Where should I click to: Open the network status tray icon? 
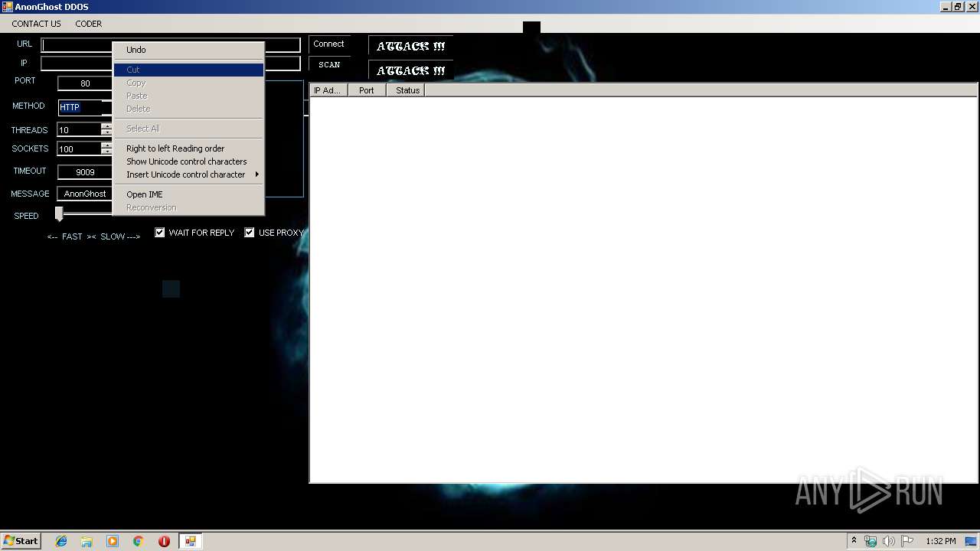(x=871, y=541)
